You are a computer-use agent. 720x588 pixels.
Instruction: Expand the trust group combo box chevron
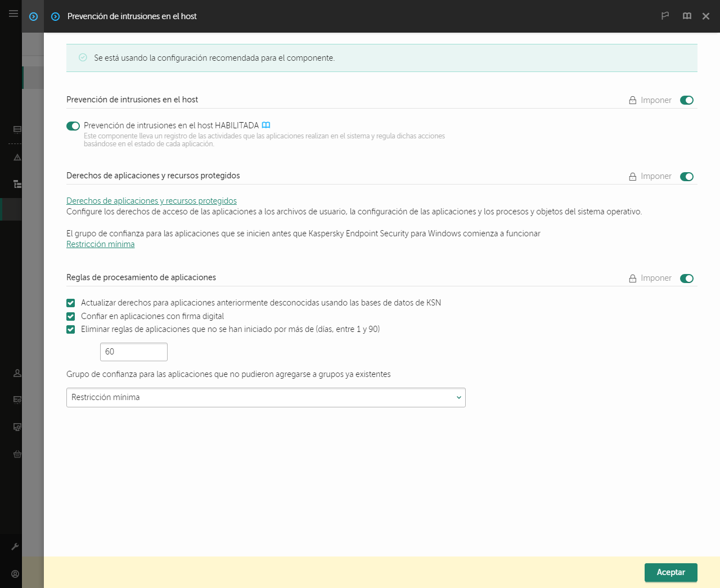pyautogui.click(x=458, y=397)
